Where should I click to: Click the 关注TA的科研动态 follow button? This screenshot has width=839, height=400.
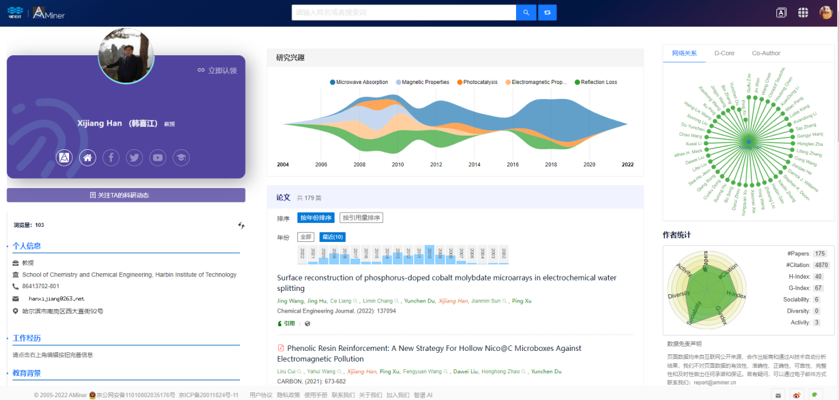click(x=126, y=195)
